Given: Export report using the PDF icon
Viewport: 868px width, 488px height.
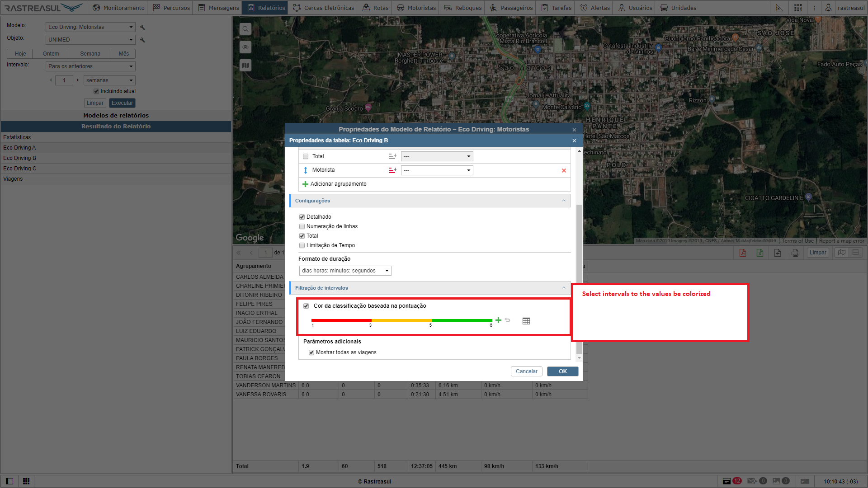Looking at the screenshot, I should (742, 253).
